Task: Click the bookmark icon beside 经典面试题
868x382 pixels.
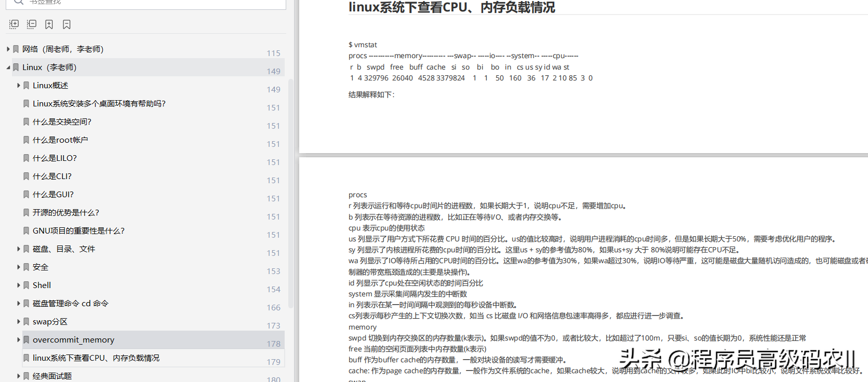Action: pyautogui.click(x=26, y=376)
